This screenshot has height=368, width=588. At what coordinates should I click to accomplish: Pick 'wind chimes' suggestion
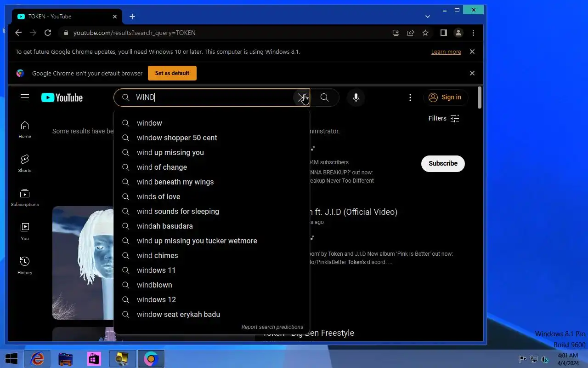click(x=212, y=255)
